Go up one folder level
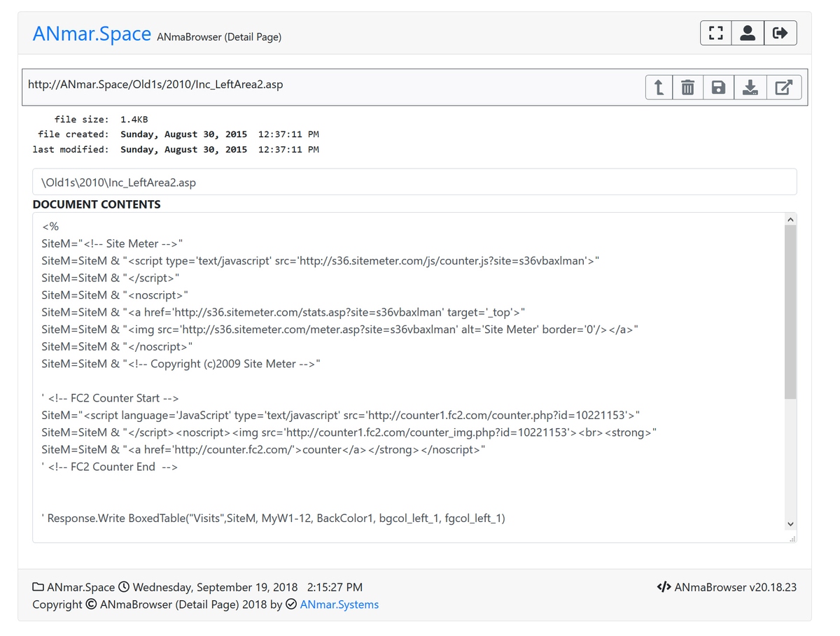The width and height of the screenshot is (840, 636). click(x=659, y=87)
